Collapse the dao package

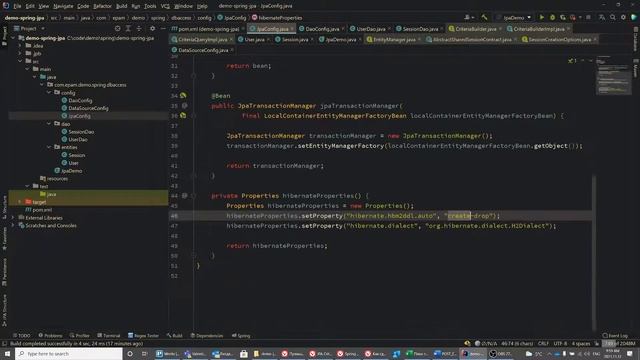pyautogui.click(x=49, y=124)
